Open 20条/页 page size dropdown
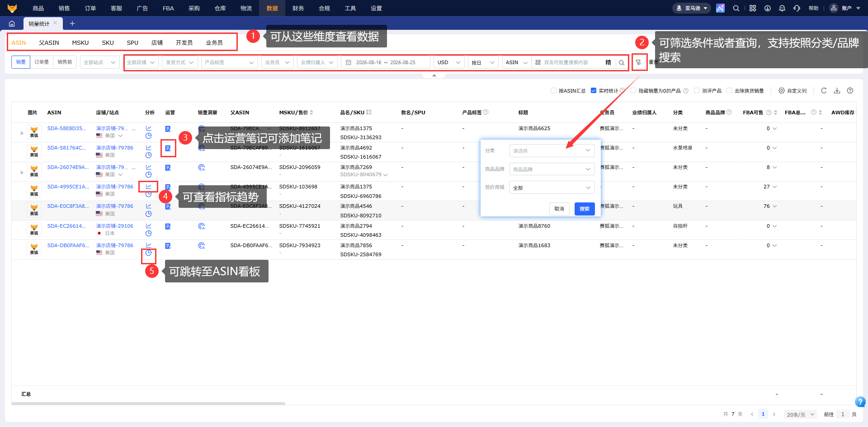 (800, 414)
